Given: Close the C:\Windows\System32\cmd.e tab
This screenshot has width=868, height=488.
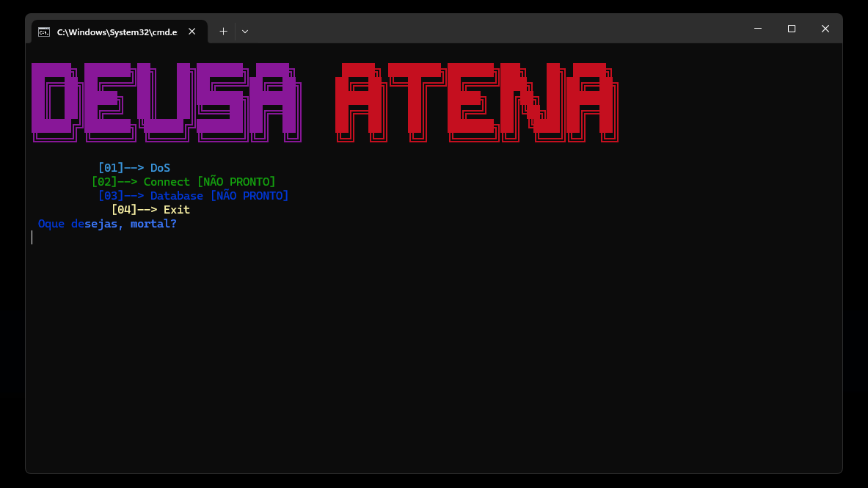Looking at the screenshot, I should [x=192, y=31].
